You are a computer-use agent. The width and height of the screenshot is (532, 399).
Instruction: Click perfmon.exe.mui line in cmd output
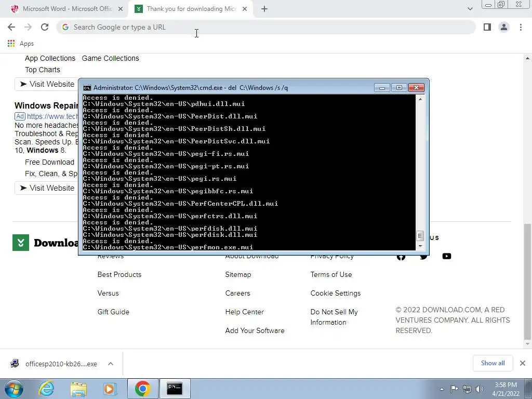[168, 247]
